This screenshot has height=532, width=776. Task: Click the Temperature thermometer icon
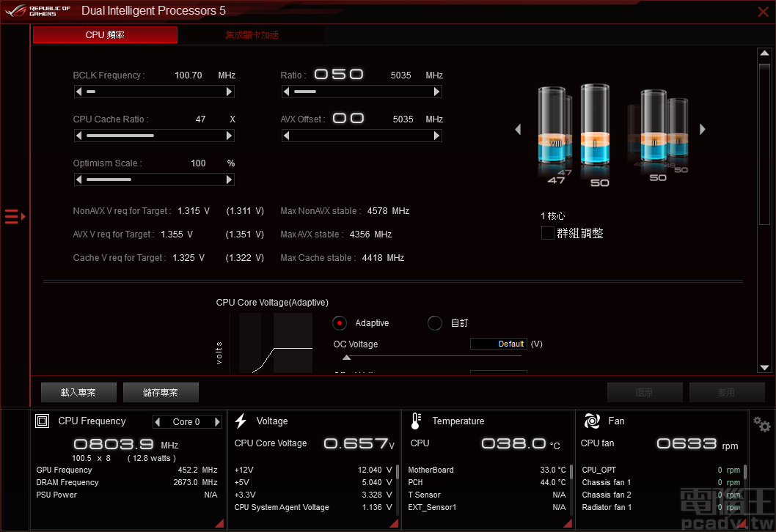416,421
